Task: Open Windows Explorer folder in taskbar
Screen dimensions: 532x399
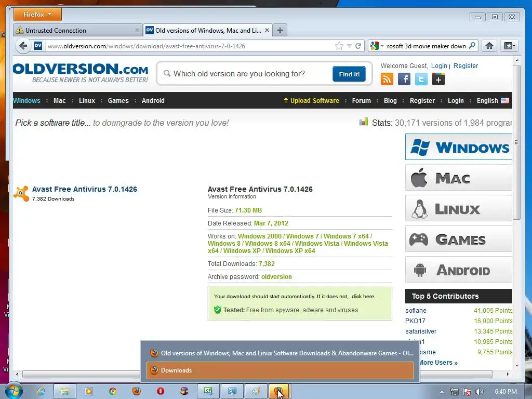Action: pos(65,391)
